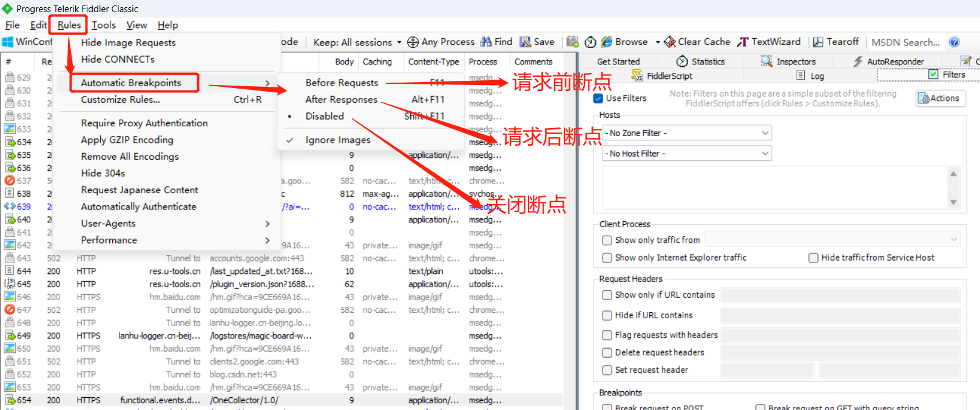Image resolution: width=980 pixels, height=410 pixels.
Task: Click the Tearoff icon
Action: [x=818, y=42]
